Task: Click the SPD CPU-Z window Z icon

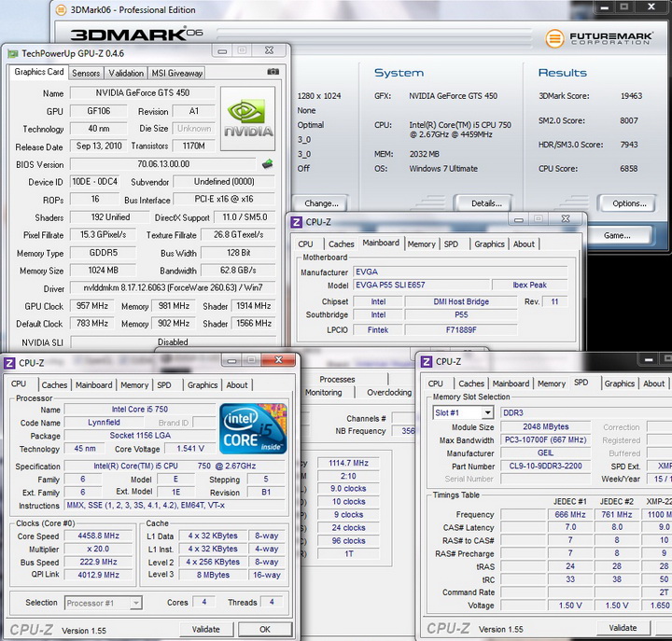Action: tap(426, 362)
